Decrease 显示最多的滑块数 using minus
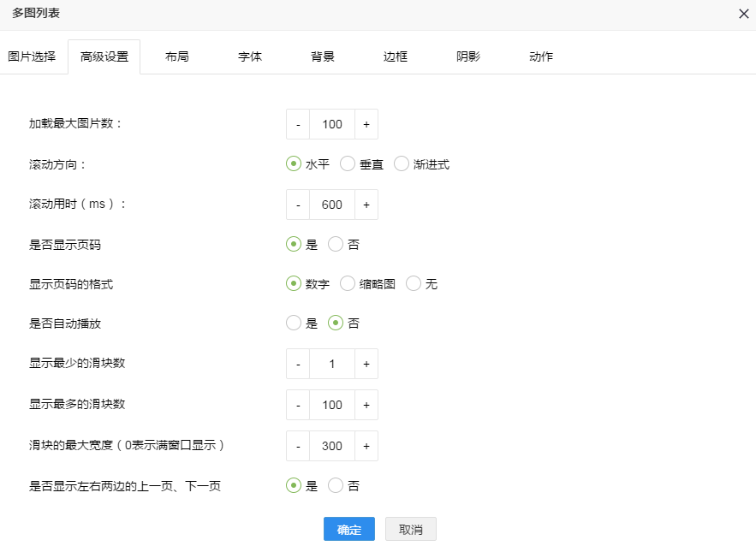Image resolution: width=756 pixels, height=546 pixels. click(x=298, y=405)
